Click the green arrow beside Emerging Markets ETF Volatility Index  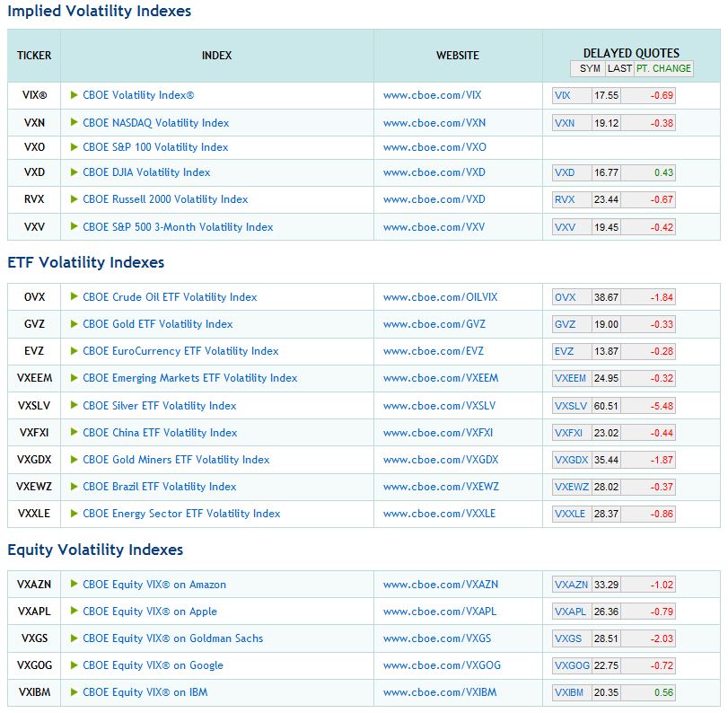74,378
